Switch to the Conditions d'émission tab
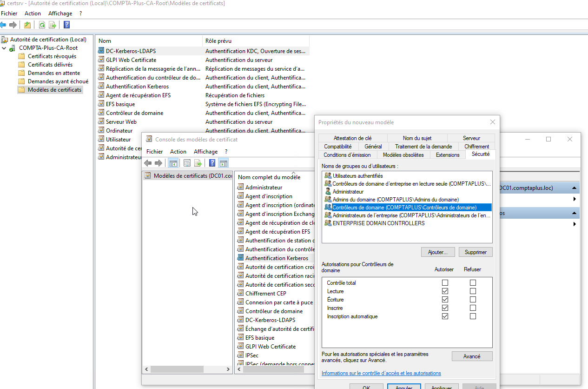The height and width of the screenshot is (389, 588). point(347,155)
